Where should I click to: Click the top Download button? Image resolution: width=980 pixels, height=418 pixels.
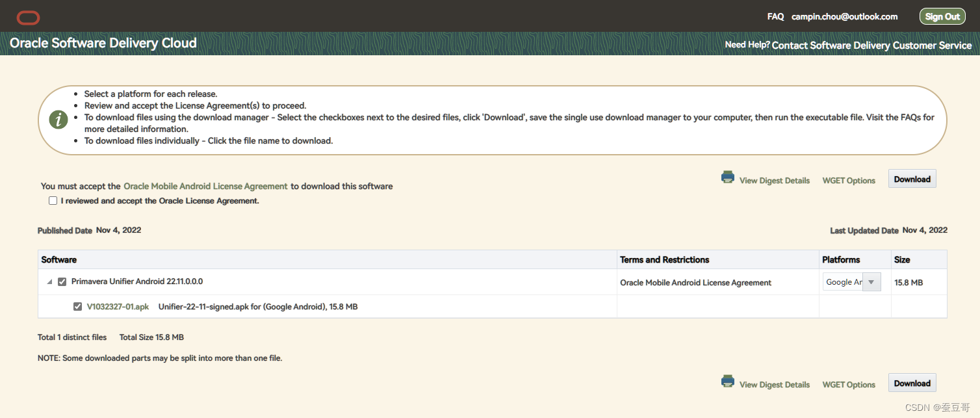pyautogui.click(x=912, y=178)
